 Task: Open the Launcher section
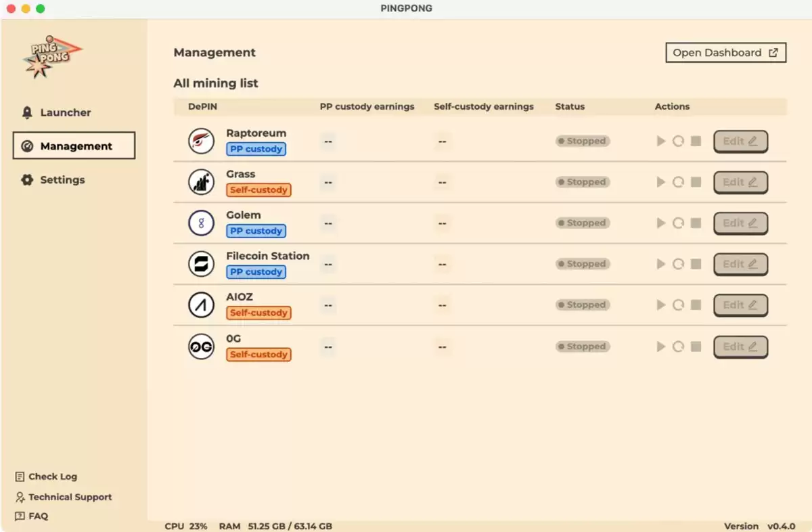coord(65,112)
